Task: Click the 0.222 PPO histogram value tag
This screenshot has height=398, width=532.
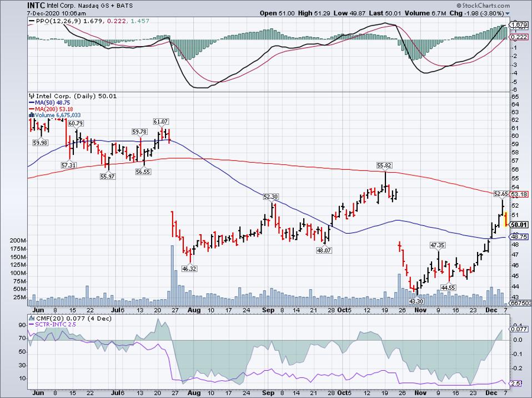Action: pos(519,37)
